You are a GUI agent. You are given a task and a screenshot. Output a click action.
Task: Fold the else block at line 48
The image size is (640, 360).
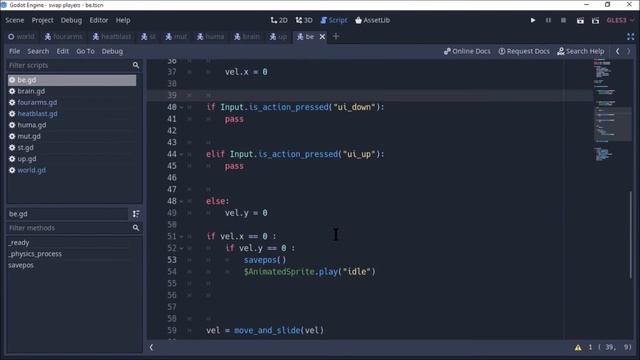point(181,201)
